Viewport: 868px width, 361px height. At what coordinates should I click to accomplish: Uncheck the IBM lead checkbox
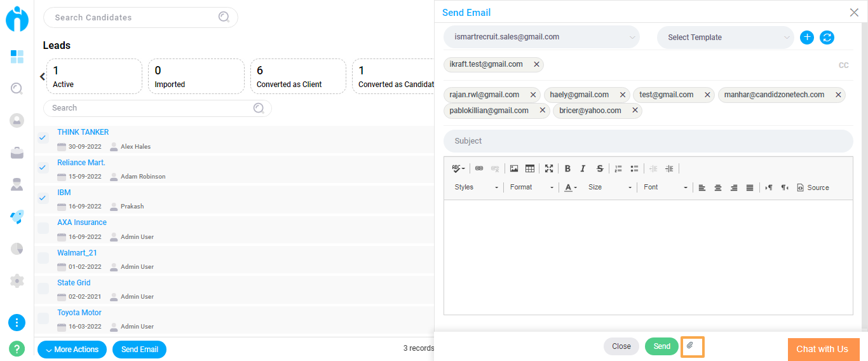[43, 198]
